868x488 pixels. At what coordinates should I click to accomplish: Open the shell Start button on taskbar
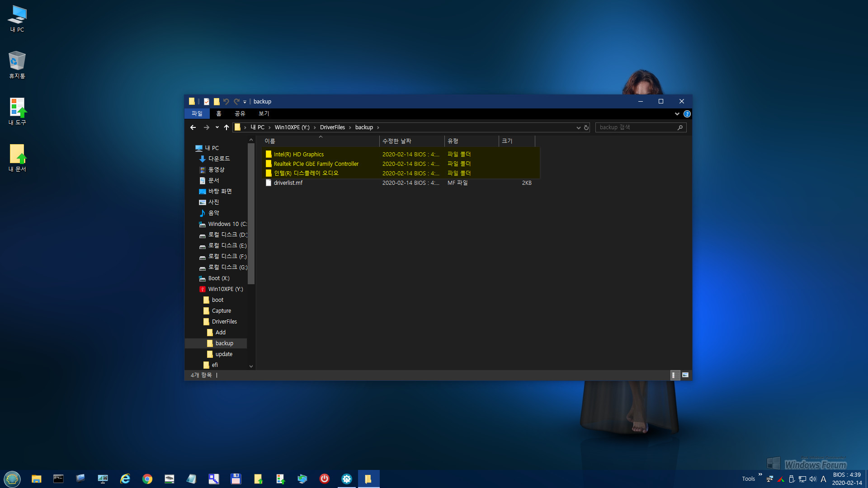click(x=12, y=479)
